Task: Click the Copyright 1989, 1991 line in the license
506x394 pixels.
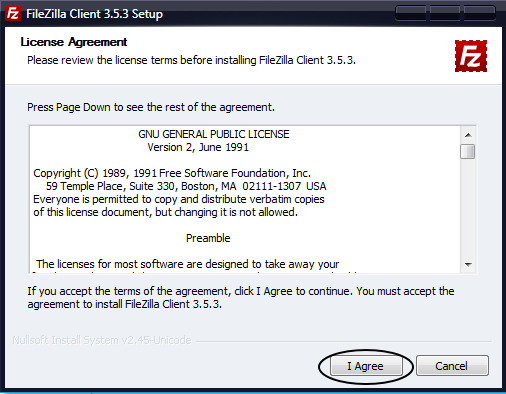Action: pyautogui.click(x=172, y=173)
